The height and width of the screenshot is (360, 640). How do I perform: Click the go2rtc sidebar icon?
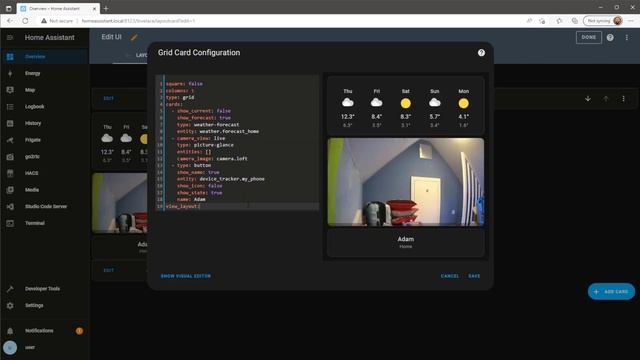pyautogui.click(x=10, y=157)
